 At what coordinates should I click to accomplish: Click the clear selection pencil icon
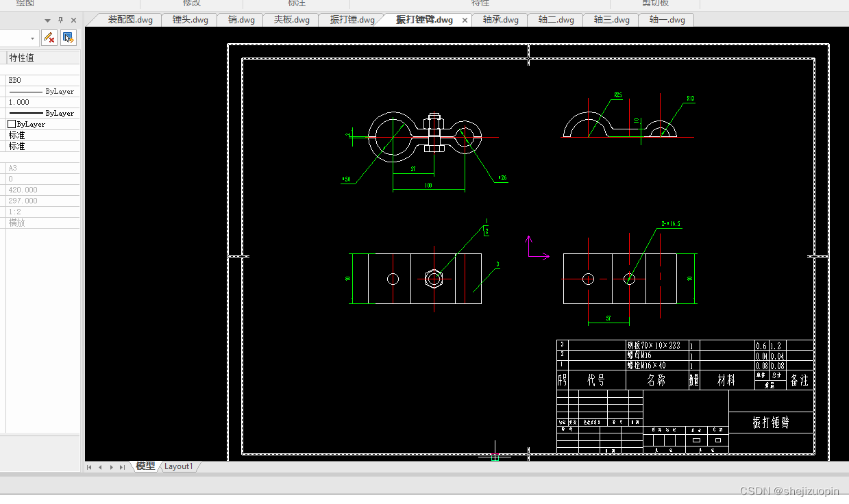coord(49,37)
